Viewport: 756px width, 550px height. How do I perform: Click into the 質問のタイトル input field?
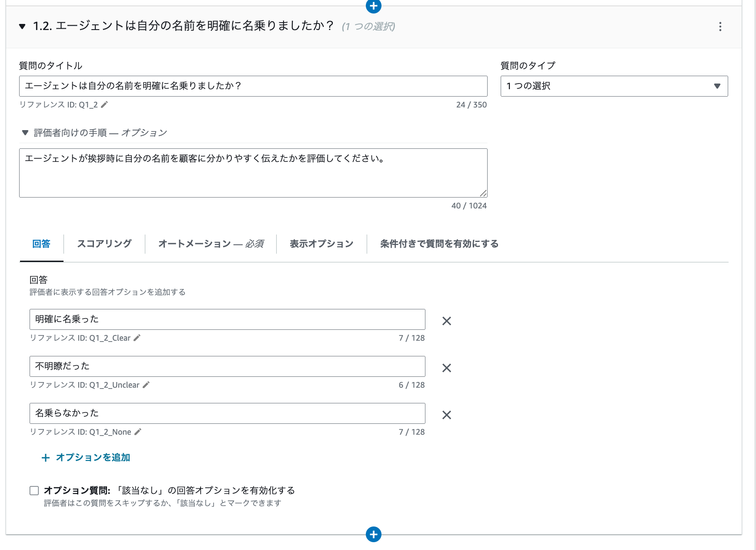[x=253, y=86]
